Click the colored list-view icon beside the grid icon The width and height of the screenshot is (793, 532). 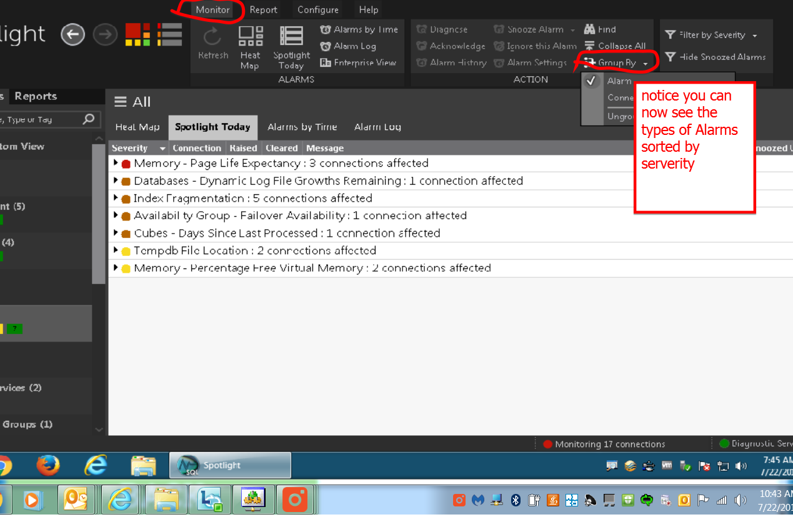169,34
